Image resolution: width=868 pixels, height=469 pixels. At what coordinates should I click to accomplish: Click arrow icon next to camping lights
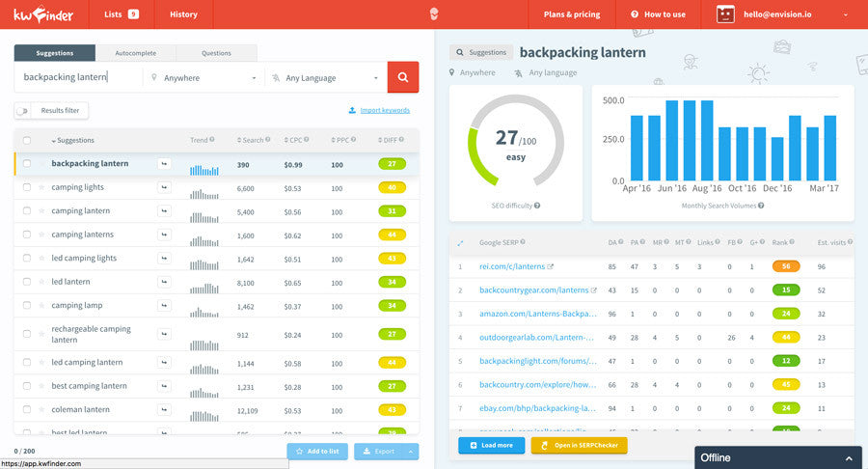pyautogui.click(x=164, y=187)
